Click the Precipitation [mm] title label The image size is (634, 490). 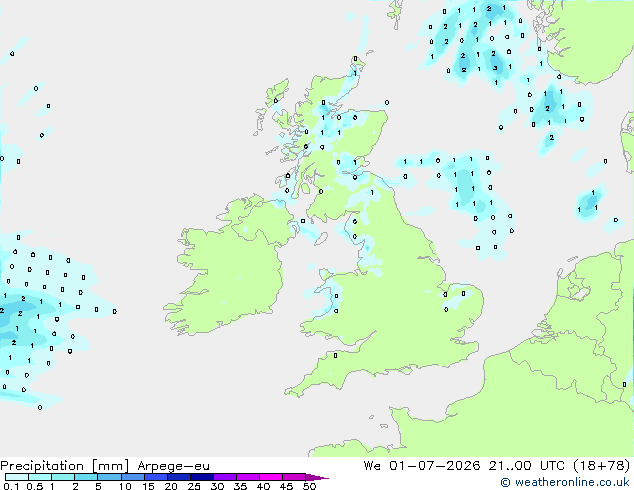click(65, 466)
